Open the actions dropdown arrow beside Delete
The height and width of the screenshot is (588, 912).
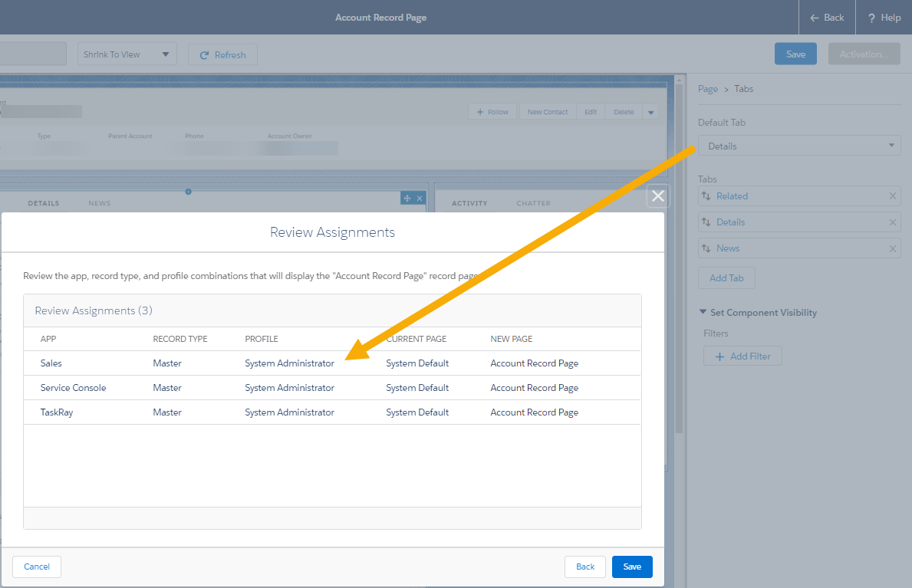point(650,112)
